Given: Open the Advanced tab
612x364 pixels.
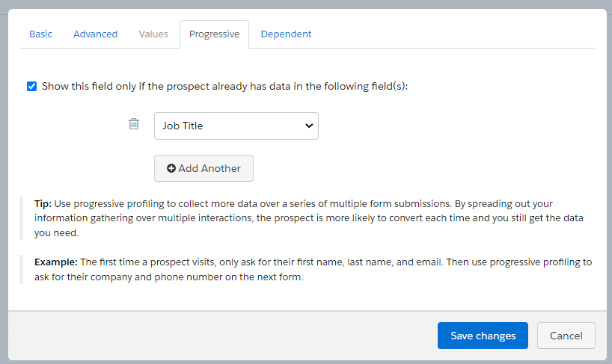Looking at the screenshot, I should [x=95, y=34].
